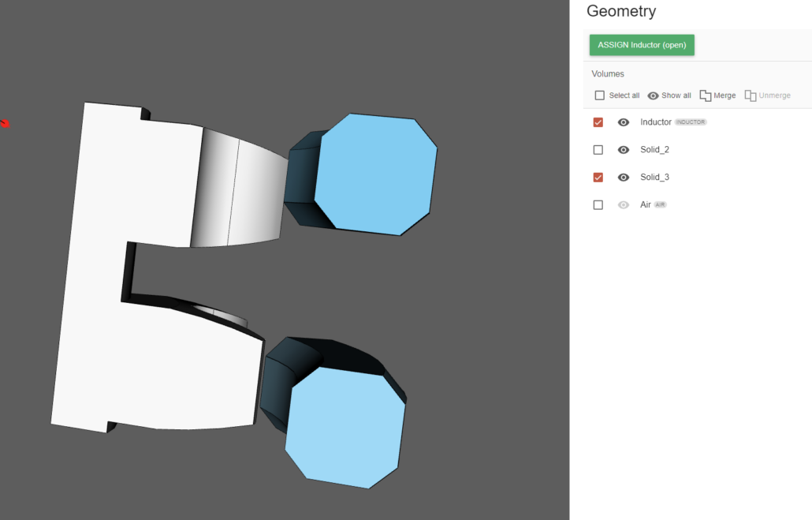This screenshot has width=812, height=520.
Task: Check the Air volume checkbox
Action: tap(598, 205)
